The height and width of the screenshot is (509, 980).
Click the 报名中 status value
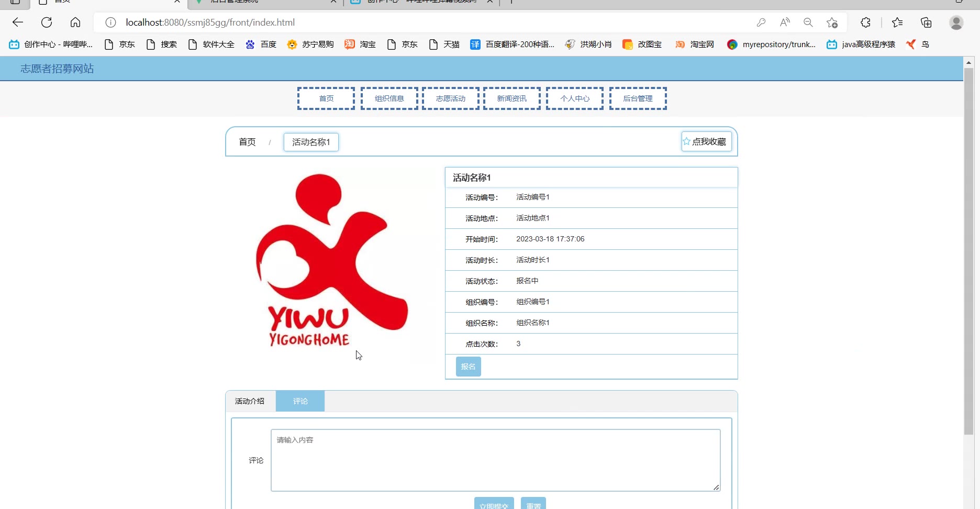pos(527,281)
